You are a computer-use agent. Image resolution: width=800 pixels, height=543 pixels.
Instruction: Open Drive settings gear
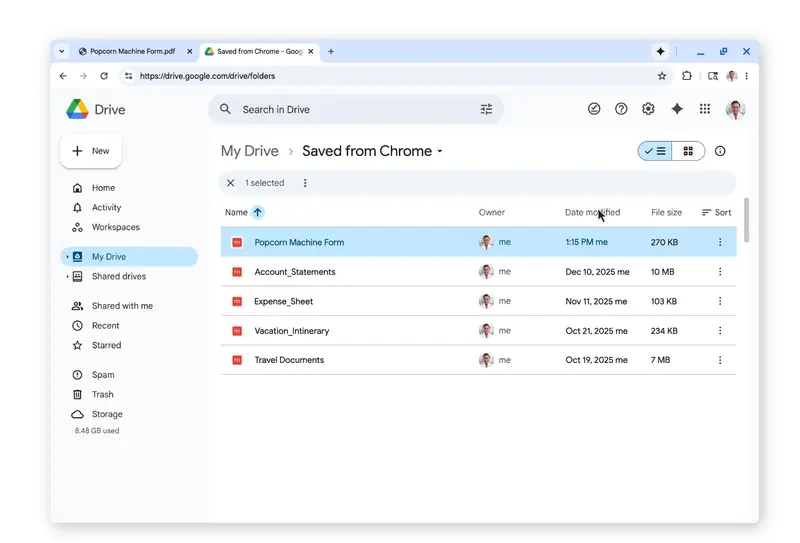[648, 109]
